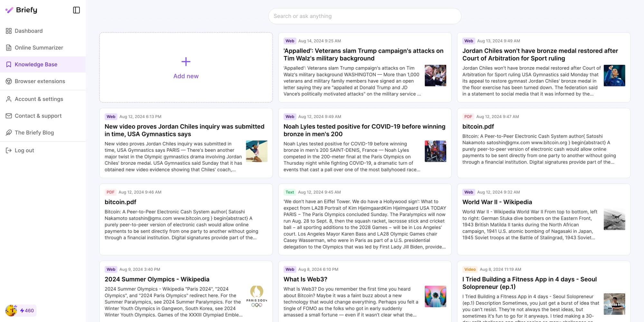Image resolution: width=644 pixels, height=322 pixels.
Task: Click the Veterans article thumbnail image
Action: point(435,75)
